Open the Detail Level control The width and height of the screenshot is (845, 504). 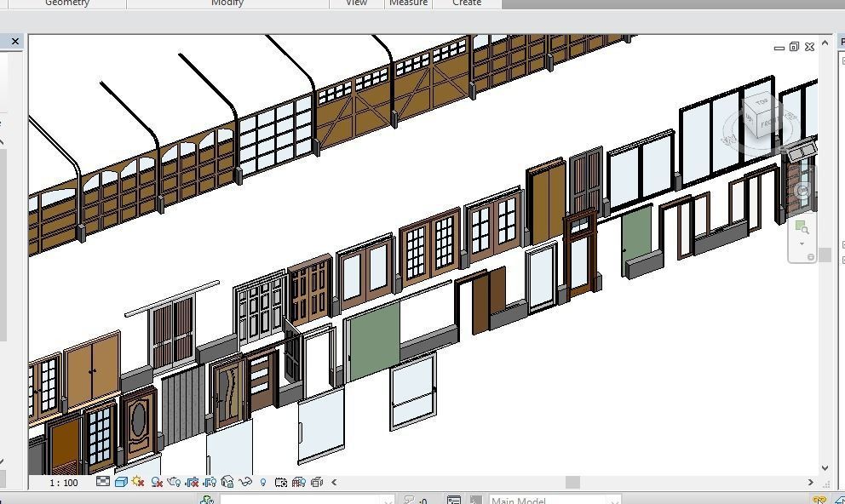(x=104, y=482)
